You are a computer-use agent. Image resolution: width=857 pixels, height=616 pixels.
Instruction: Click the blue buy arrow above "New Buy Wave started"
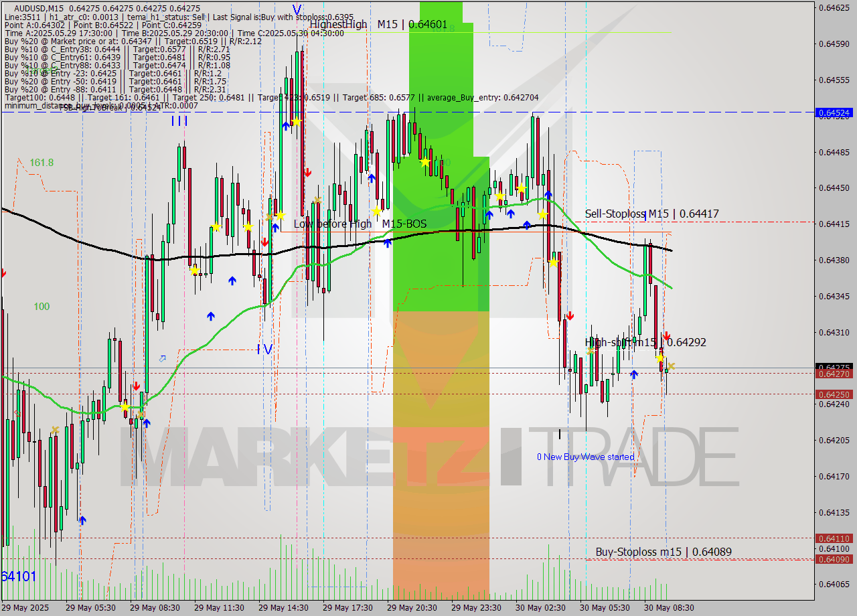click(x=634, y=374)
